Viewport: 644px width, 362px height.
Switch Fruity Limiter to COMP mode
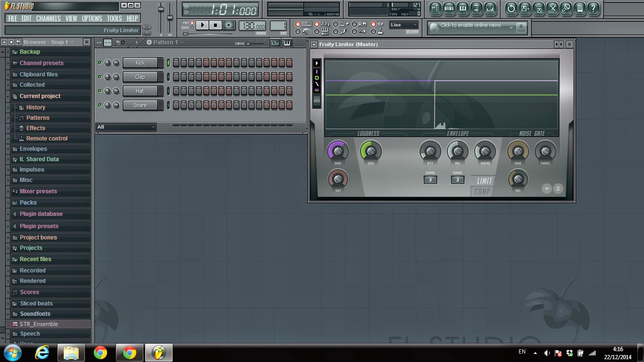[x=482, y=191]
